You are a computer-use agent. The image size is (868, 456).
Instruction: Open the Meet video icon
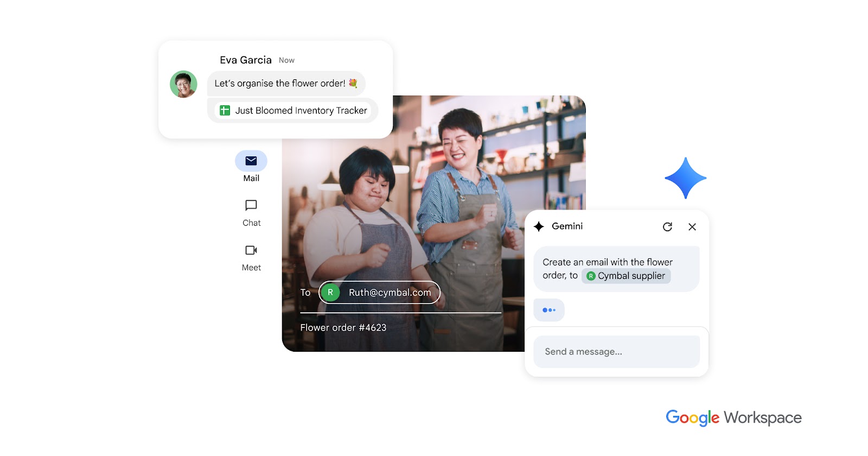point(251,250)
